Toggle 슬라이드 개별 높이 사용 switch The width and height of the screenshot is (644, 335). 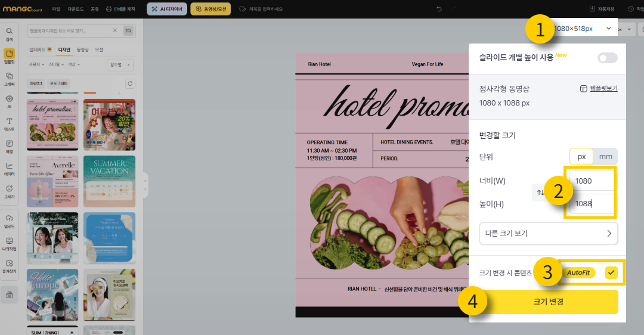(607, 58)
